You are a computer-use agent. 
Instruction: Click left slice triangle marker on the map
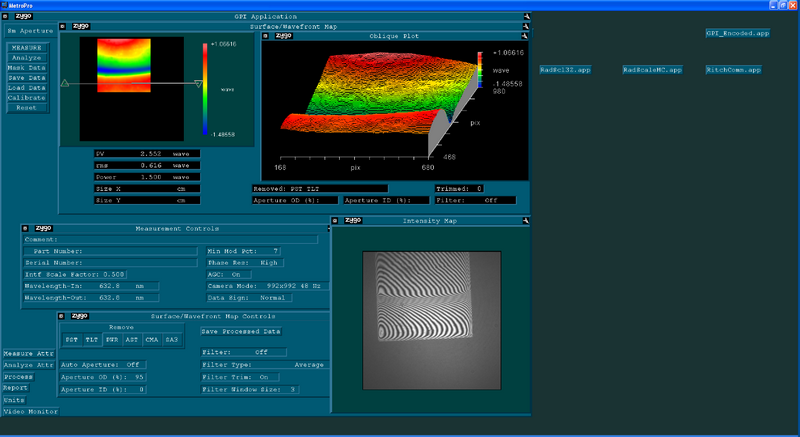coord(65,83)
